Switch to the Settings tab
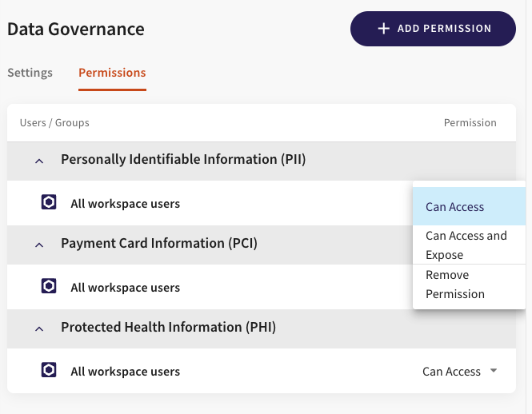Screen dimensions: 532x414 coord(30,73)
